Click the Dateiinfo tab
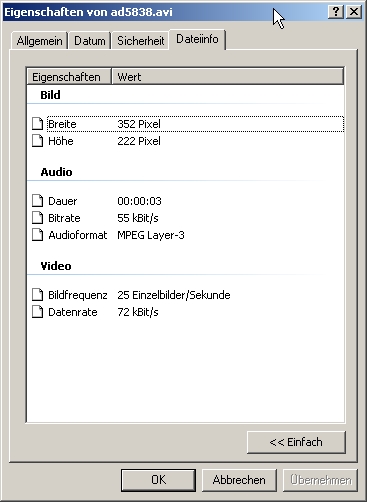 coord(197,39)
